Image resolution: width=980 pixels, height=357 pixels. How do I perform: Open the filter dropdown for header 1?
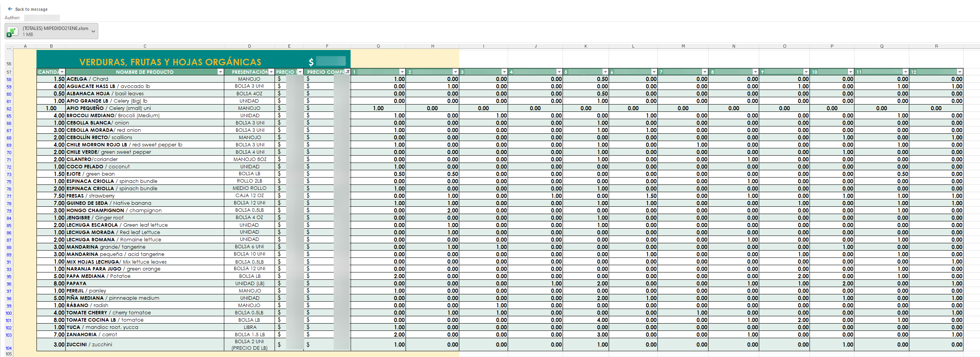402,72
